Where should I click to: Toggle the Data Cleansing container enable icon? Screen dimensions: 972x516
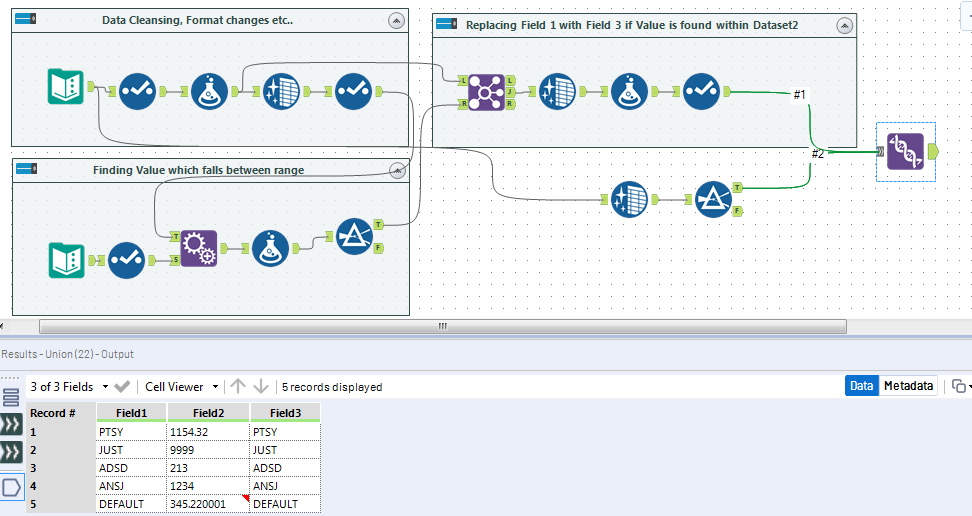25,19
